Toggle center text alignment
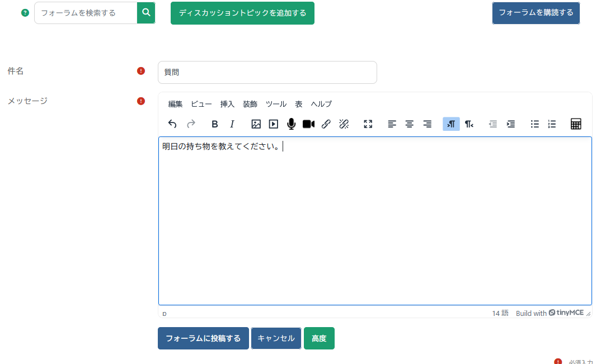Viewport: 601px width, 364px height. pos(409,124)
